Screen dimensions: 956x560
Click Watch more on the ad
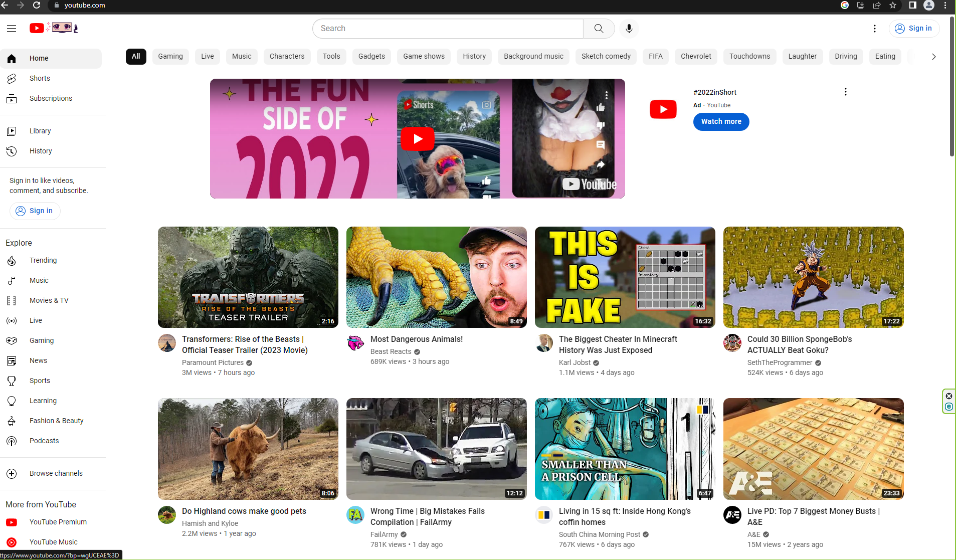coord(720,121)
